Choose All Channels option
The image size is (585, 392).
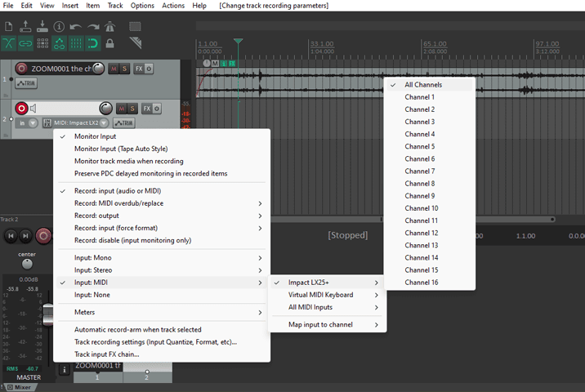430,85
